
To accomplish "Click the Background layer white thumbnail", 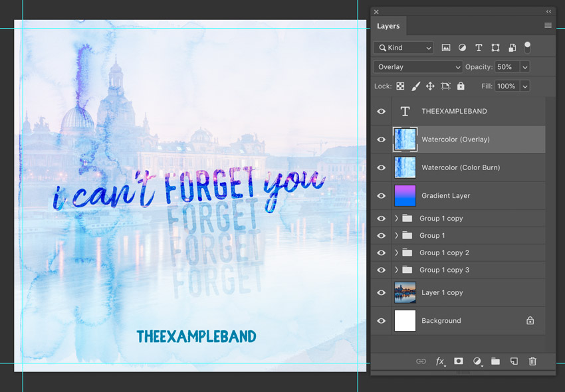I will pos(405,321).
